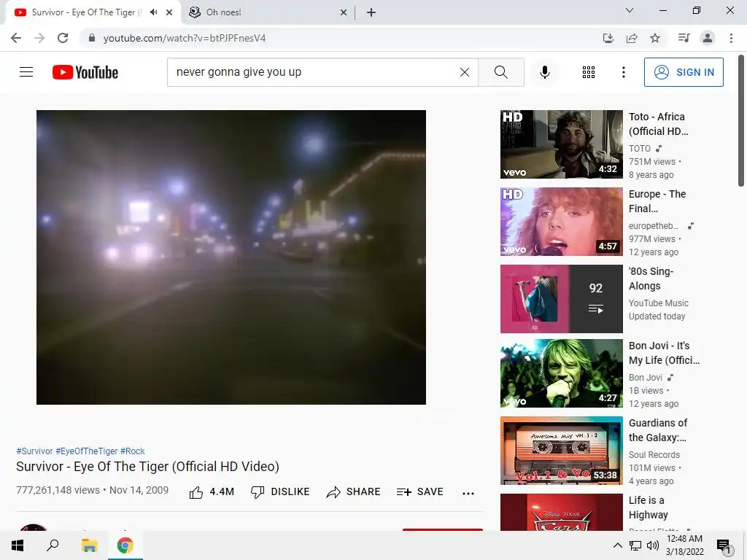Run the search with magnifier button
Viewport: 747px width, 560px height.
tap(500, 72)
